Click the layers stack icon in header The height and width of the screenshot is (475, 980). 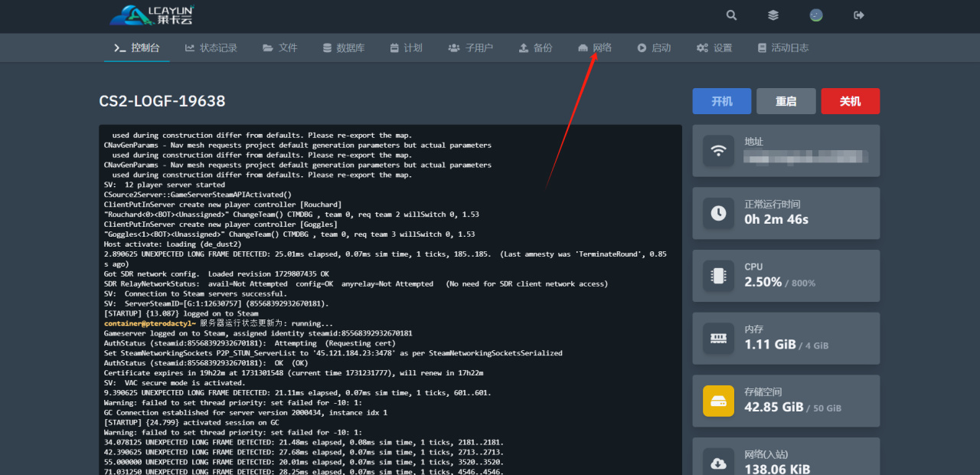click(x=773, y=15)
